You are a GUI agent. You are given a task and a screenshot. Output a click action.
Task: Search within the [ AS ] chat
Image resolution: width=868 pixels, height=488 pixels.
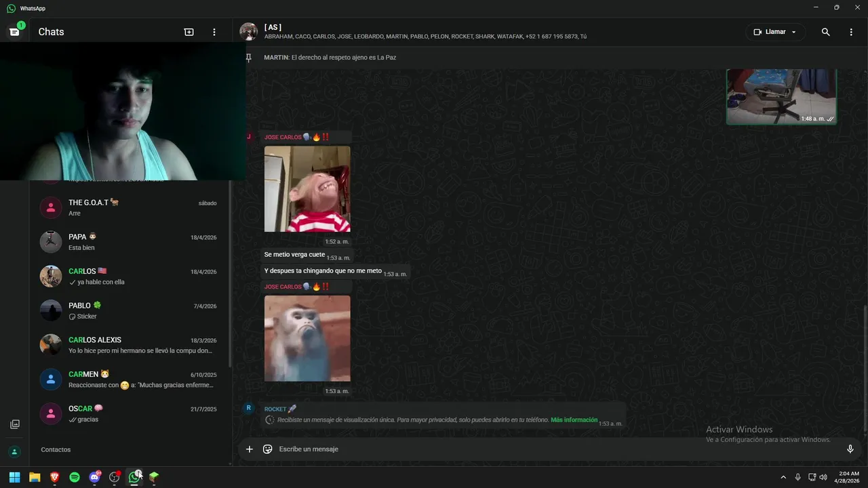[825, 32]
